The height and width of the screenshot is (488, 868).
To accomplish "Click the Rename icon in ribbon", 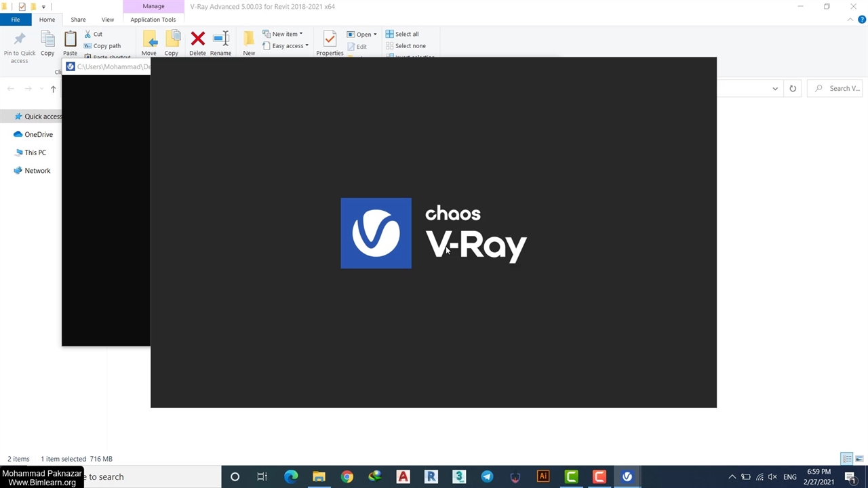I will (x=220, y=42).
